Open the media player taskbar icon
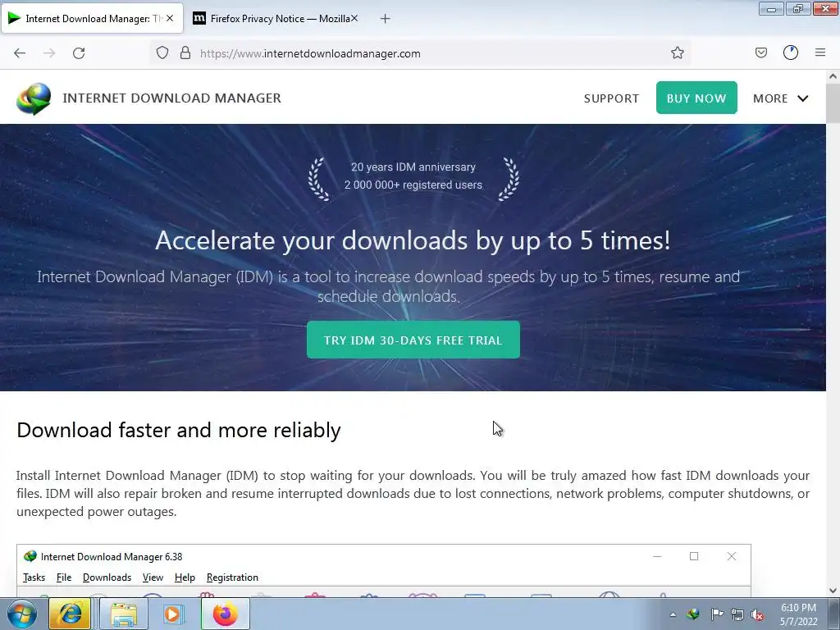 click(x=172, y=614)
